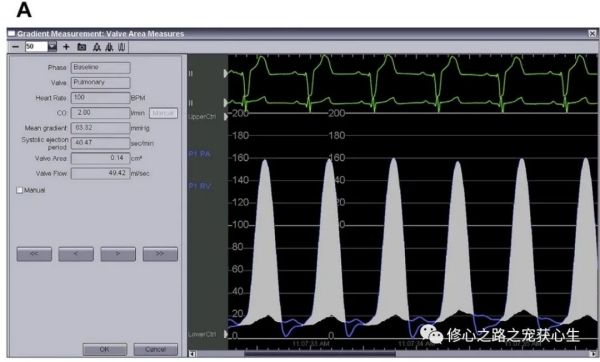The width and height of the screenshot is (600, 362).
Task: Step back with the < button
Action: point(76,254)
